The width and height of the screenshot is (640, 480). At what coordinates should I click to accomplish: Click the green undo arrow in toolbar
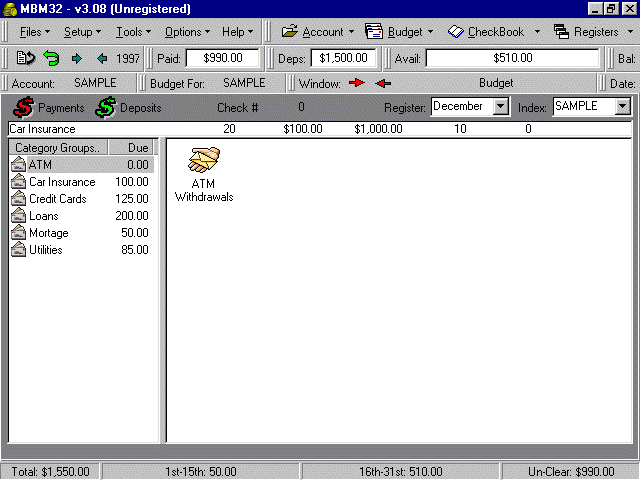click(51, 59)
